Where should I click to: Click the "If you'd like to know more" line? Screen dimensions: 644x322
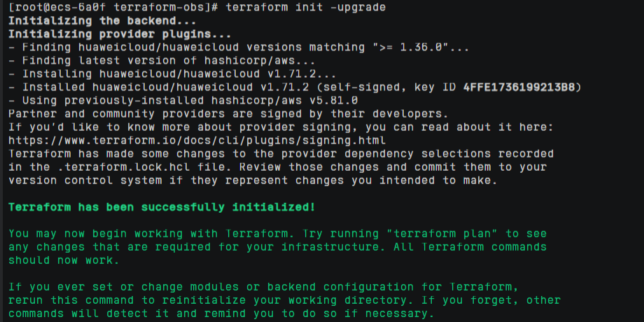click(280, 127)
